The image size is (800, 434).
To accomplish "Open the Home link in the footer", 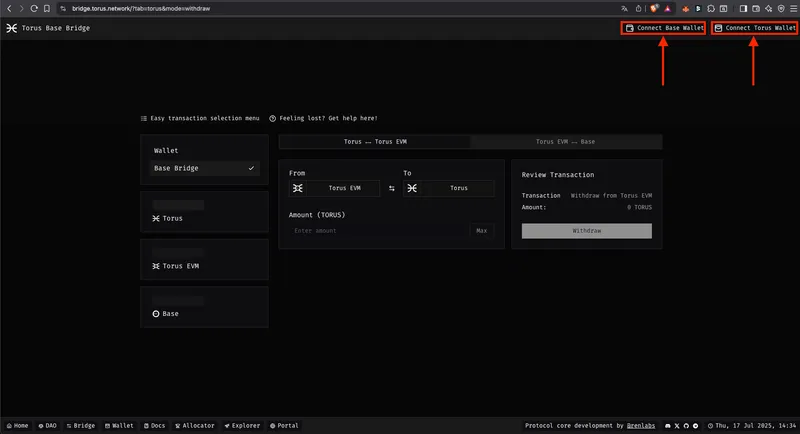I will (x=16, y=425).
